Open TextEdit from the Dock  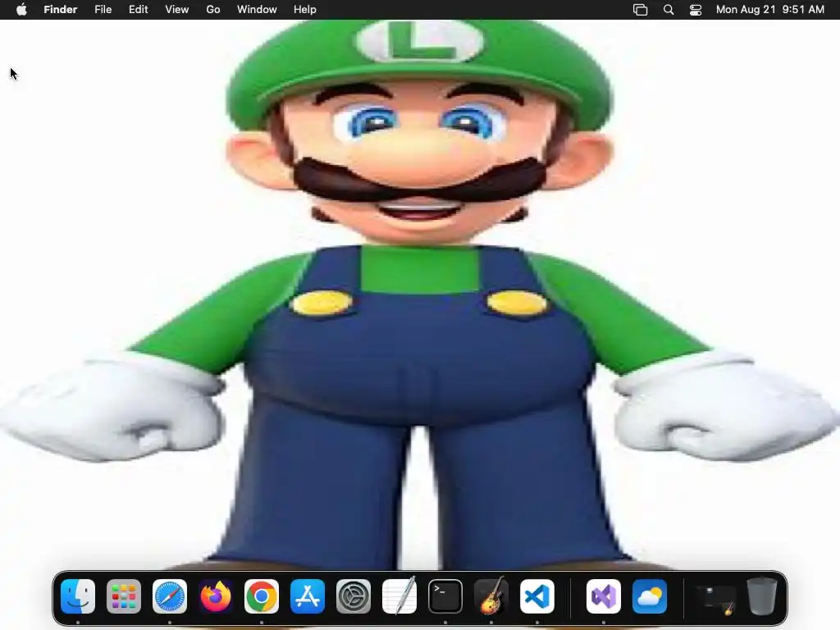(399, 596)
